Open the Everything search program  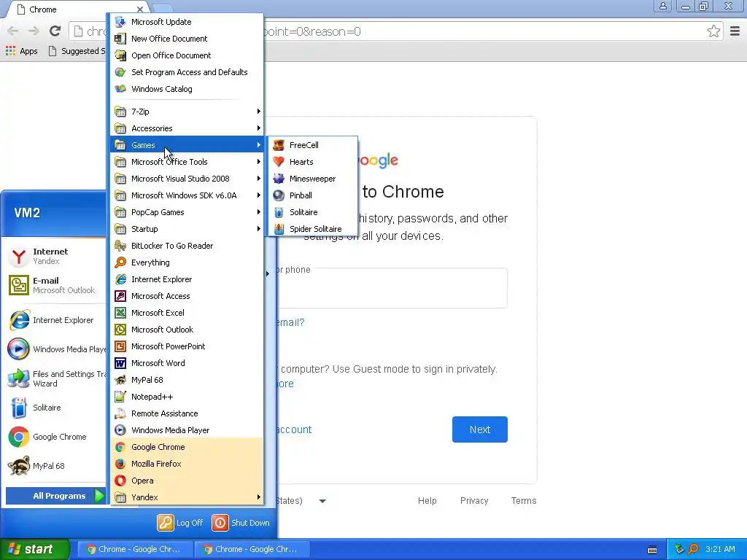coord(187,262)
